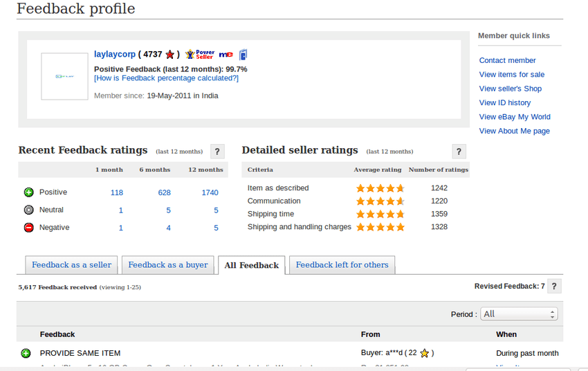Open 1740 positive ratings for 12 months
The width and height of the screenshot is (588, 371).
(210, 192)
